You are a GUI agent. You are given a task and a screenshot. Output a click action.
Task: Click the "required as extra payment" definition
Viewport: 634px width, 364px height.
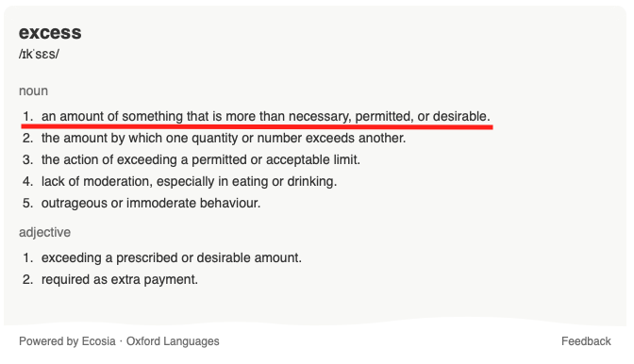point(120,279)
